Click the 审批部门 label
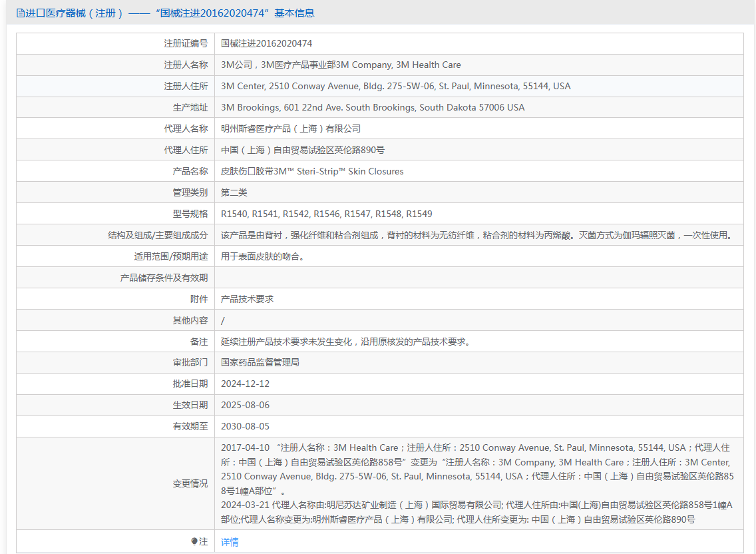Screen dimensions: 756x554 pyautogui.click(x=190, y=362)
